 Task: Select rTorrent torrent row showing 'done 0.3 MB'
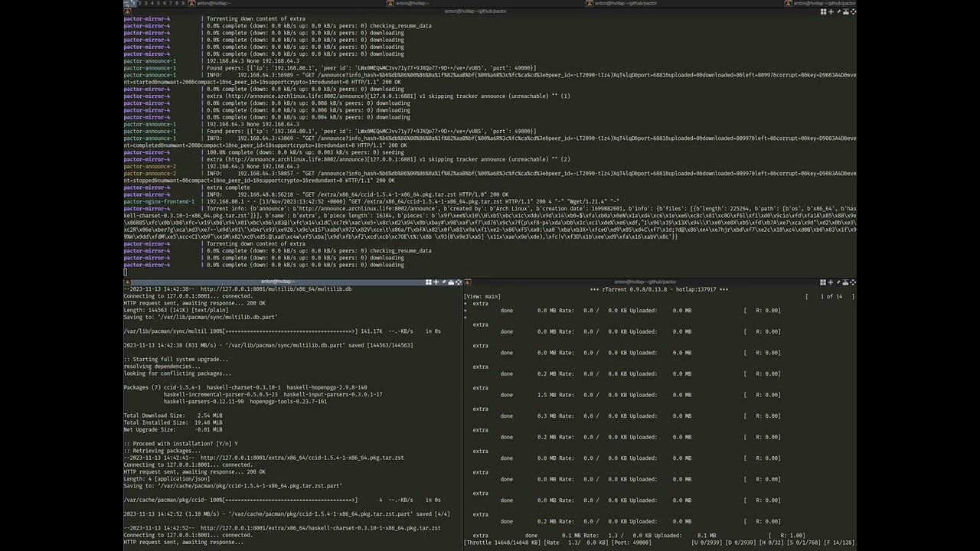pos(641,416)
